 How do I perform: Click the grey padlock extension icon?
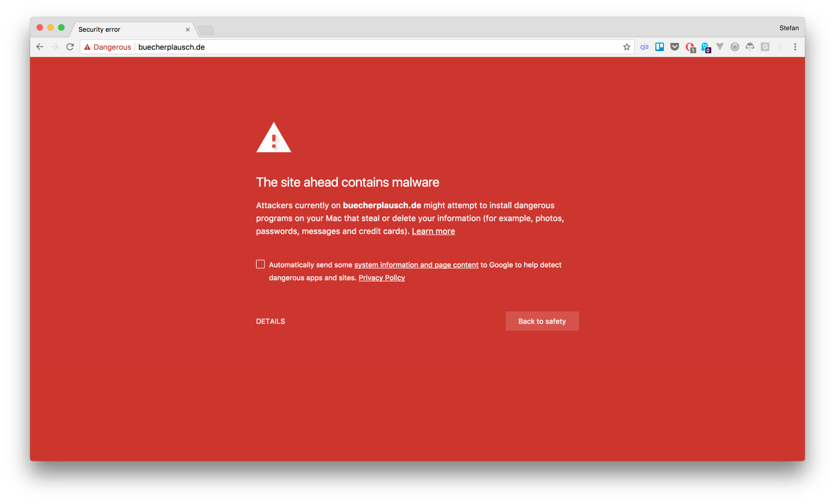pyautogui.click(x=735, y=47)
